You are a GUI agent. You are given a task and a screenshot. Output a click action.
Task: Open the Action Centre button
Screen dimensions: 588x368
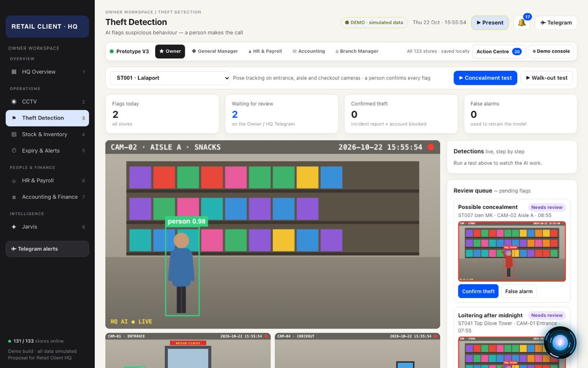tap(499, 52)
